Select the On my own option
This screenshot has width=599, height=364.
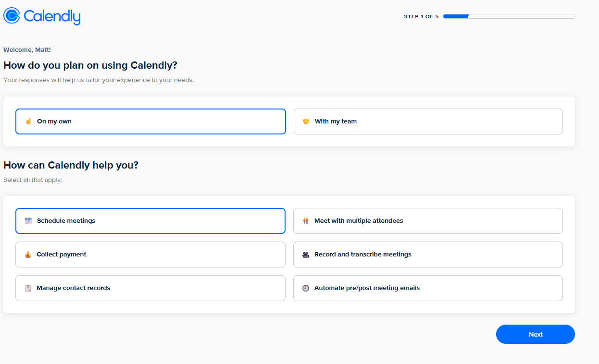tap(150, 121)
